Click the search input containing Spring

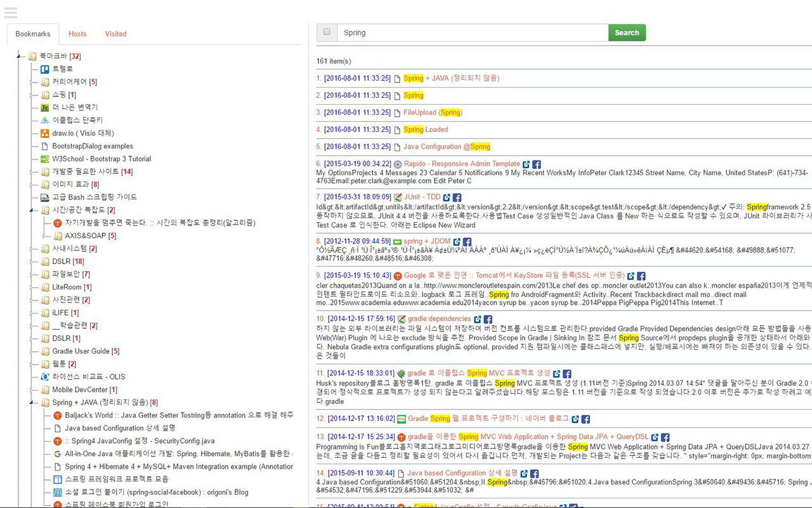473,32
